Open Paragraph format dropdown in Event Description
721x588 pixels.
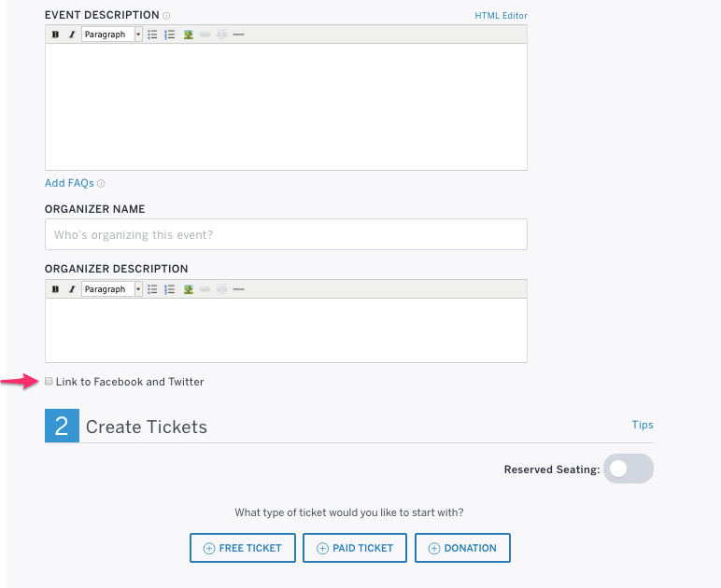pyautogui.click(x=112, y=35)
